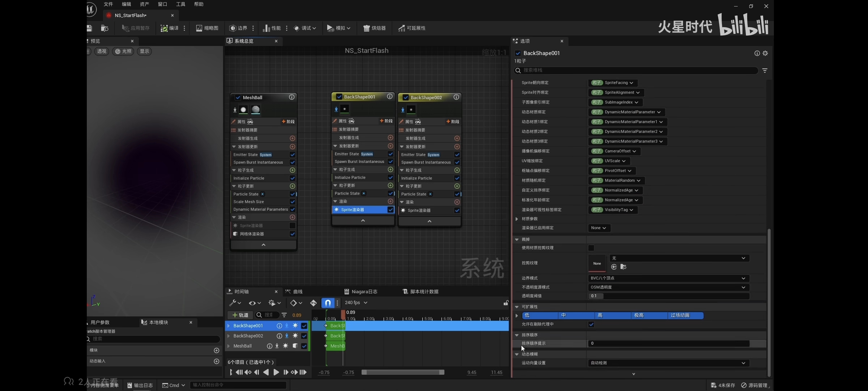Toggle the timeline snapping magnet icon
Viewport: 868px width, 391px height.
[x=327, y=303]
